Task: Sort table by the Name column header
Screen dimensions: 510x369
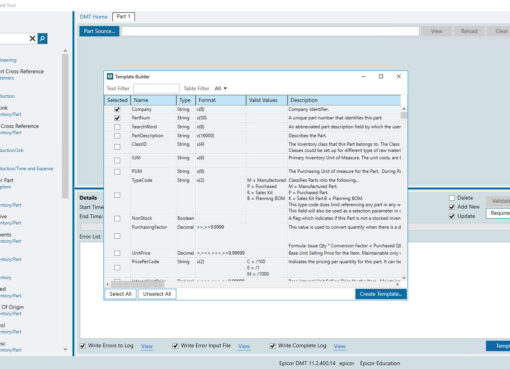Action: click(x=153, y=100)
